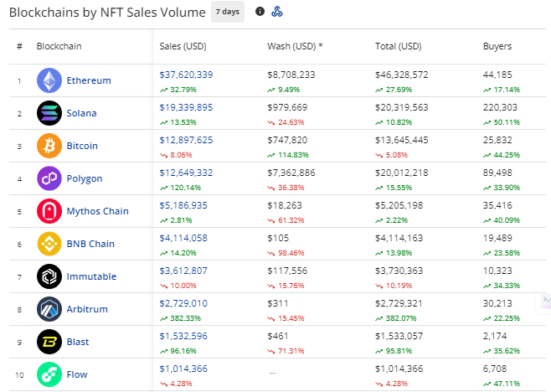Viewport: 551px width, 392px height.
Task: Click Blast sales value $1,532,596
Action: tap(183, 336)
